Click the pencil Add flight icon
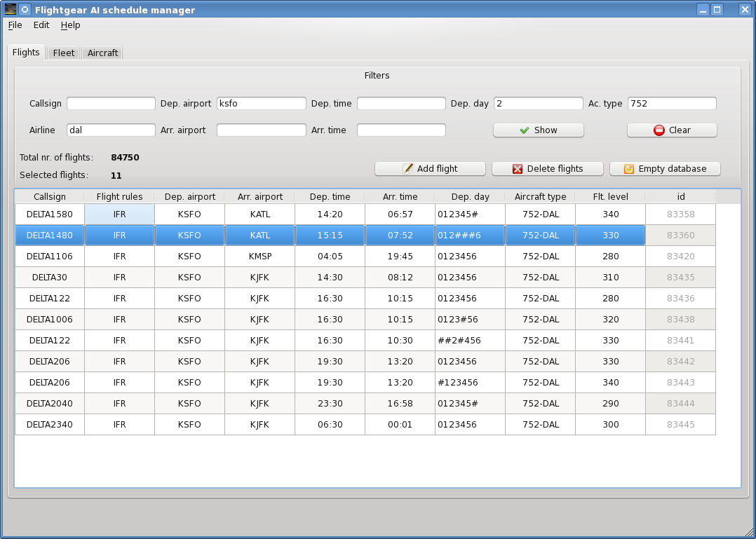The height and width of the screenshot is (539, 756). point(407,169)
